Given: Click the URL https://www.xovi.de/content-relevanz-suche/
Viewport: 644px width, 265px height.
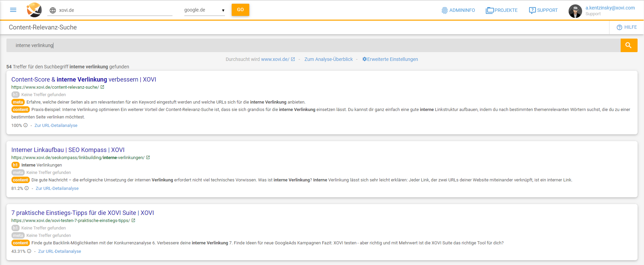Looking at the screenshot, I should [55, 87].
